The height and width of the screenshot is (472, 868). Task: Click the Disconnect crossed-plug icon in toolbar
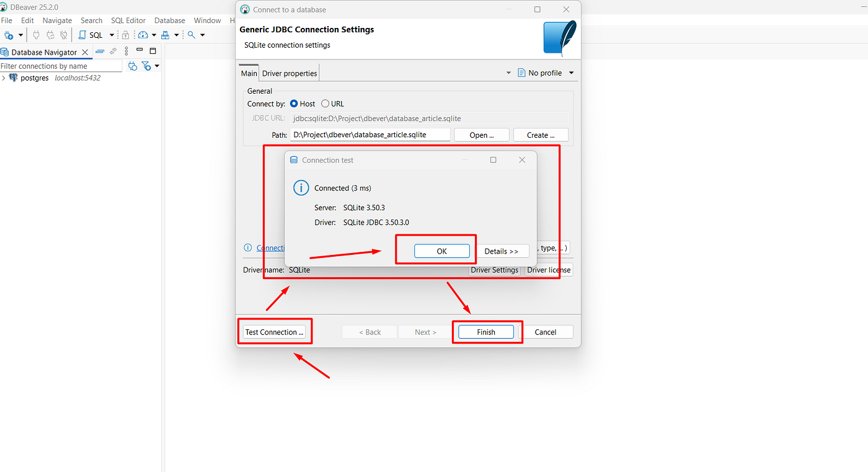click(x=63, y=35)
